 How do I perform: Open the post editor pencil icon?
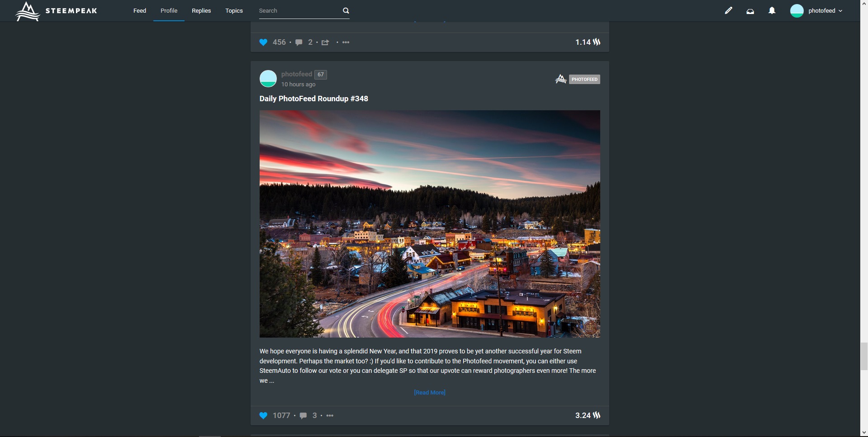pyautogui.click(x=728, y=11)
